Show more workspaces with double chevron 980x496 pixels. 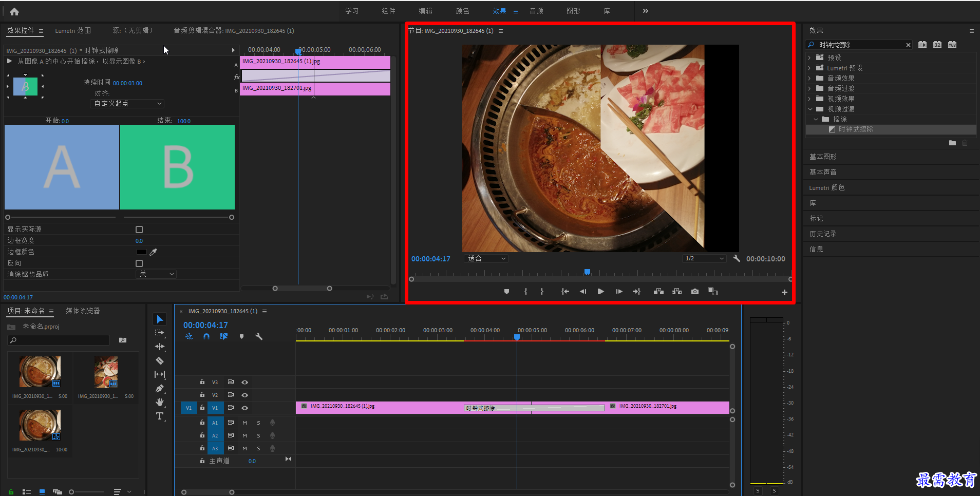click(645, 11)
